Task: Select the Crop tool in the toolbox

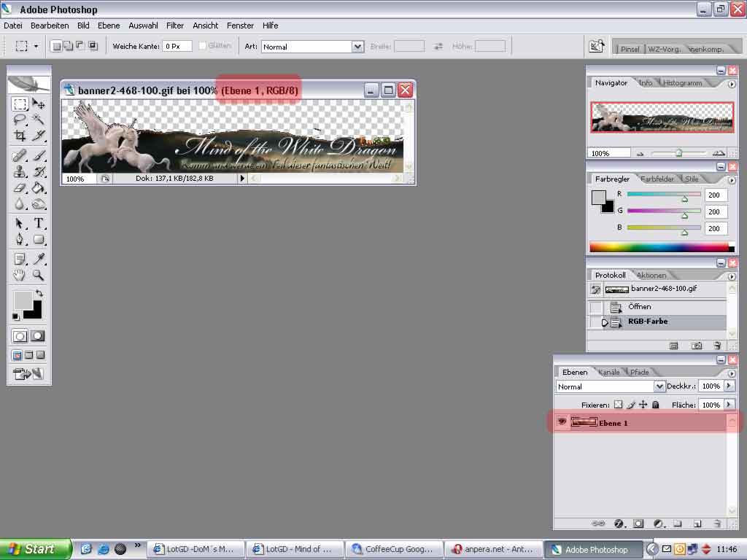Action: point(20,136)
